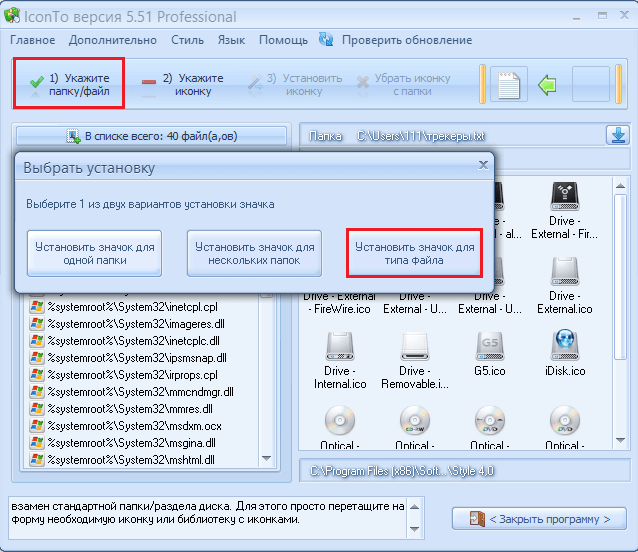This screenshot has height=552, width=638.
Task: Click the Закрыть программу button
Action: [539, 519]
